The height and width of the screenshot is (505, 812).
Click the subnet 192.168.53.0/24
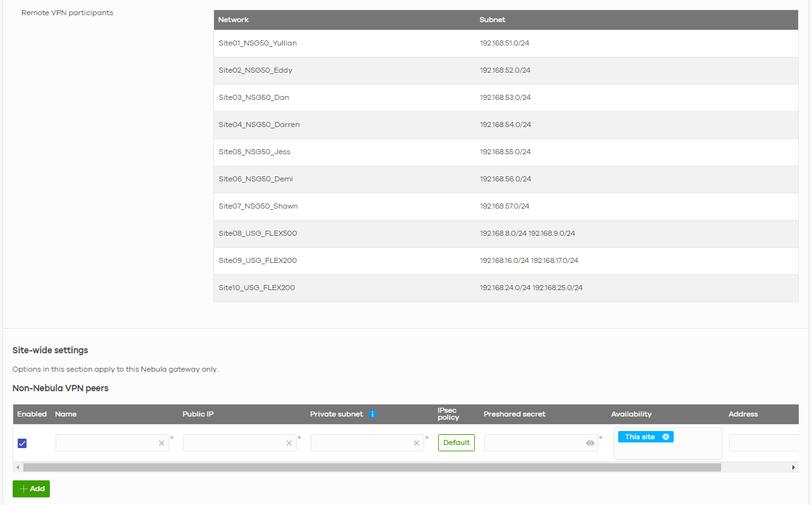(x=505, y=97)
